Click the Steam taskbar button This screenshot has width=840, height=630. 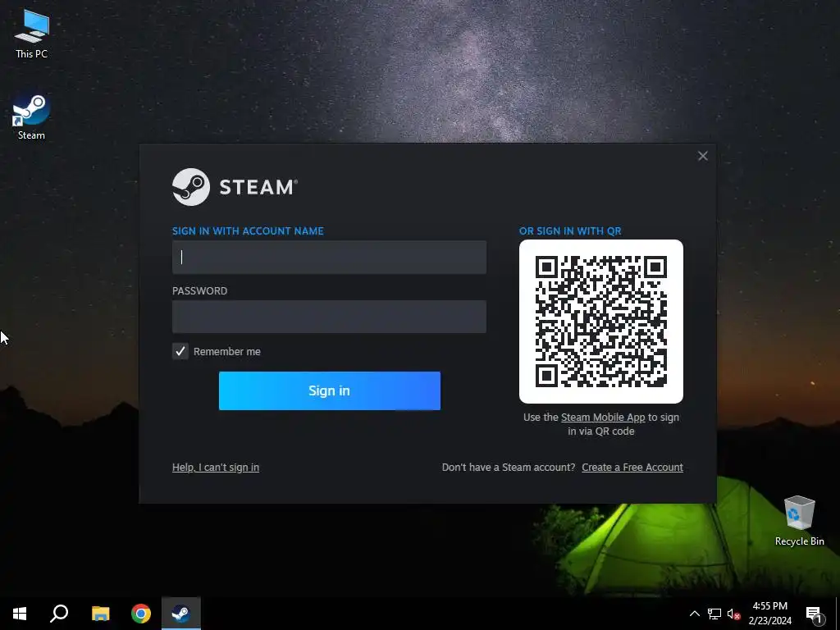click(181, 614)
